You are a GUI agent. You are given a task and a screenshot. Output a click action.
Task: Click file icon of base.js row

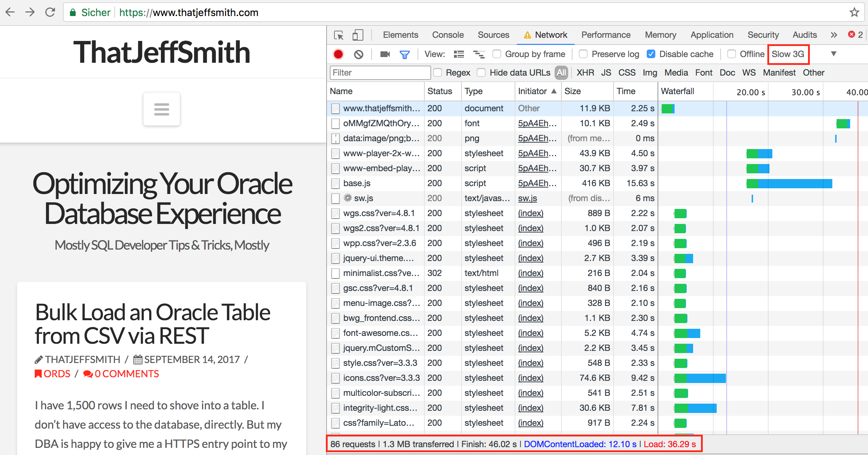(335, 183)
